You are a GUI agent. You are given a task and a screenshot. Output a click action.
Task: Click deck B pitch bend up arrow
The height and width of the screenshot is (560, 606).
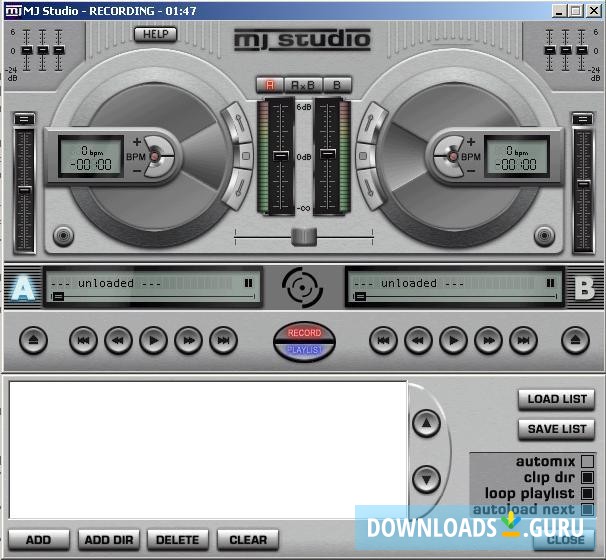[x=370, y=123]
